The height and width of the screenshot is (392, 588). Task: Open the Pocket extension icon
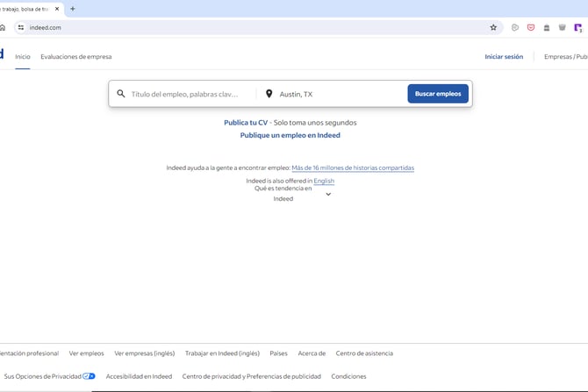click(531, 27)
